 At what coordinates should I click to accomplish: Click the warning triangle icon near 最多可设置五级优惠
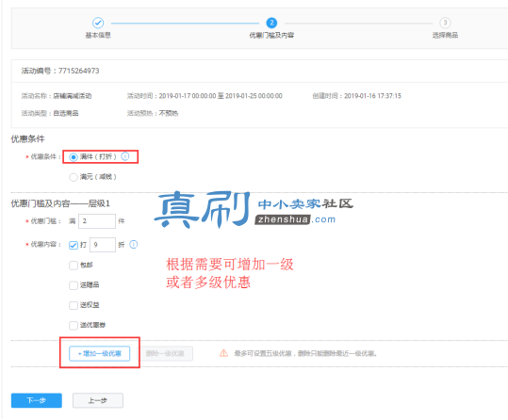pyautogui.click(x=223, y=353)
